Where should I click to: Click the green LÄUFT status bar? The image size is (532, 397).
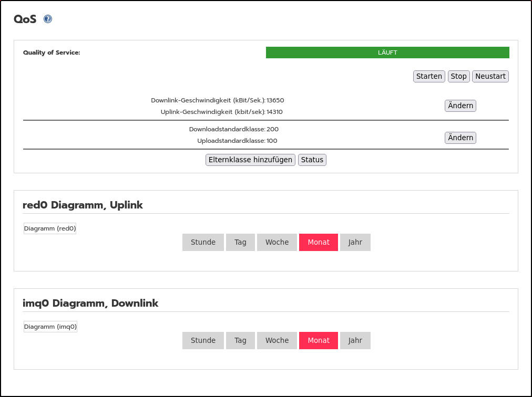pos(387,53)
